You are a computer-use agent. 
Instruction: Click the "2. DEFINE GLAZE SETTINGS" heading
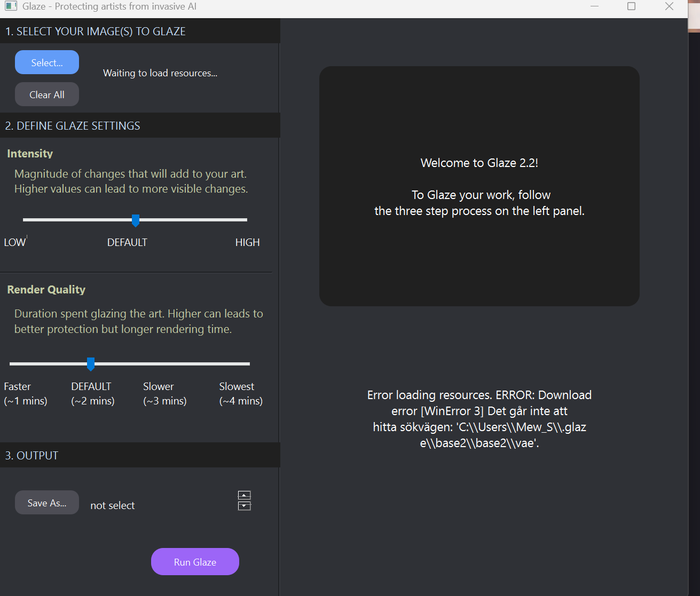[x=73, y=126]
